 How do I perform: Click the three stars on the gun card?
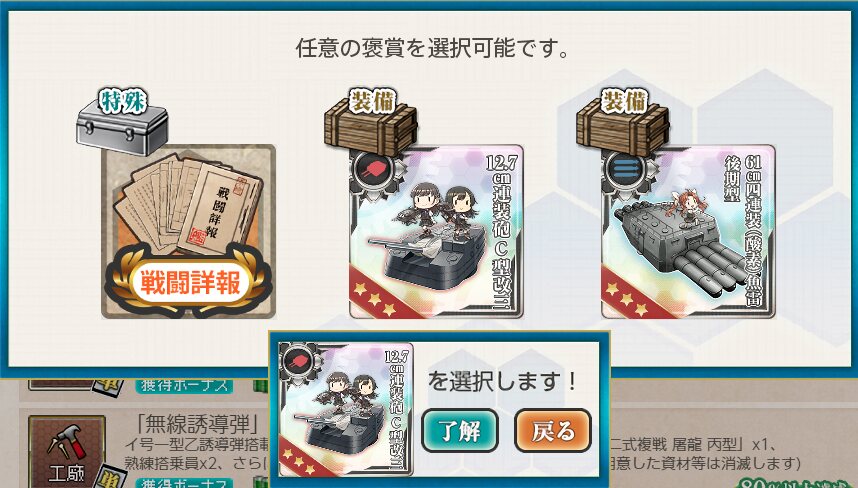point(375,299)
